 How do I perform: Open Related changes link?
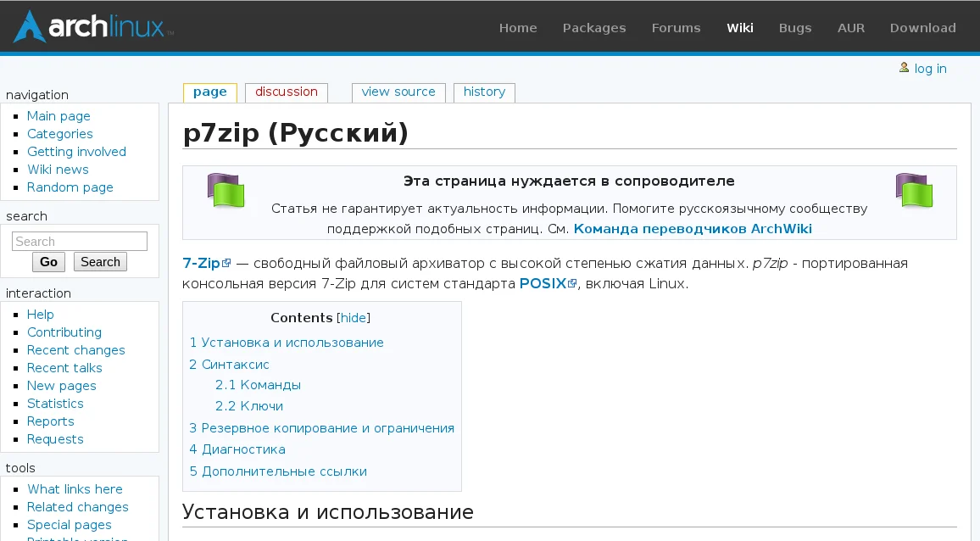coord(77,507)
